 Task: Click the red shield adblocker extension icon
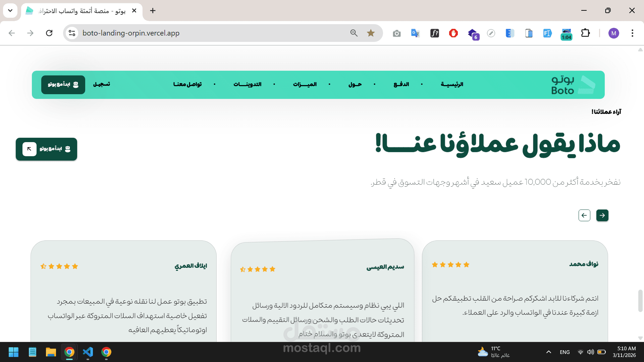(453, 33)
